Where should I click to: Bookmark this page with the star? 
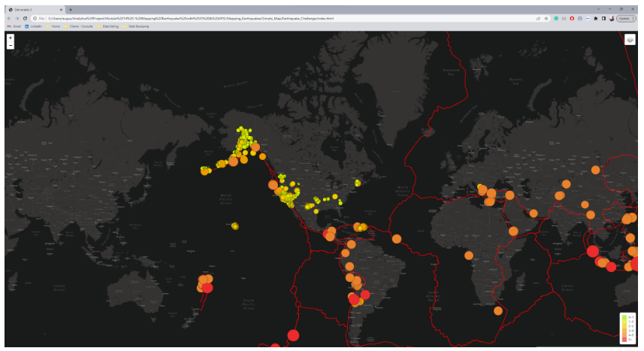coord(546,19)
